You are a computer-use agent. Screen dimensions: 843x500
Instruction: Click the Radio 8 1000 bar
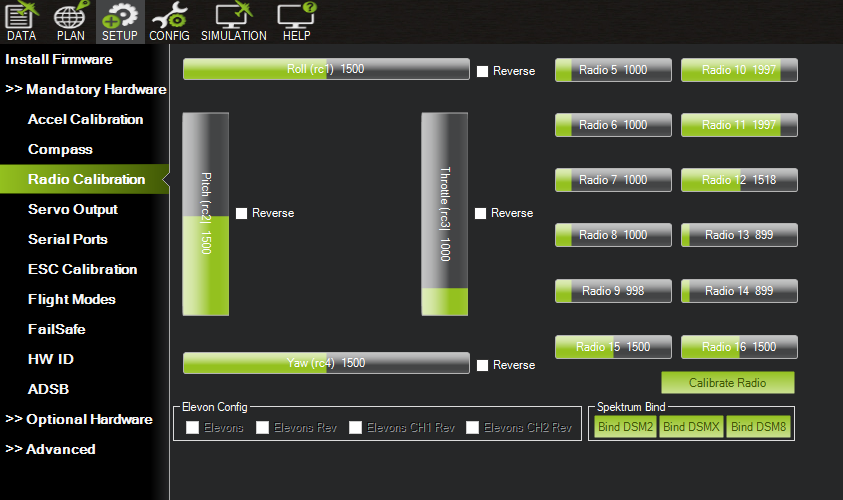coord(613,235)
